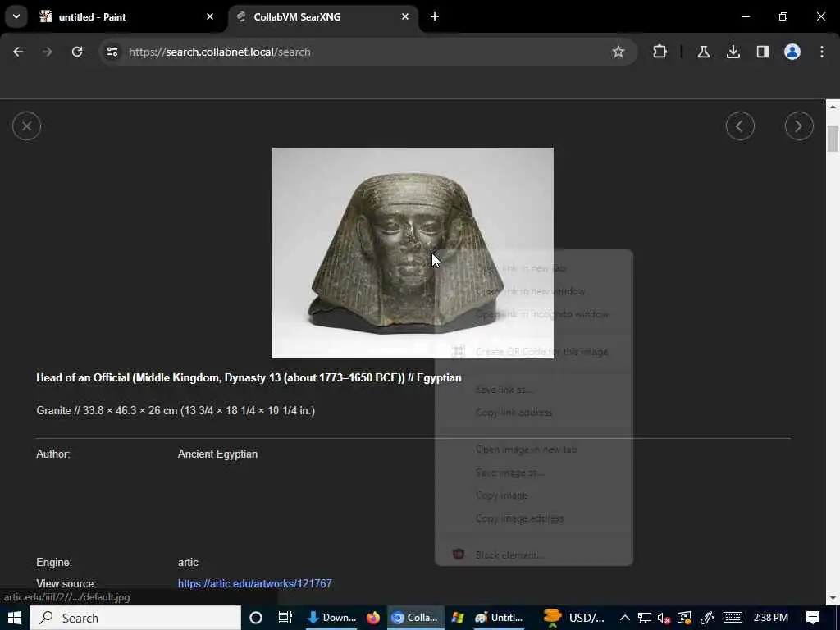
Task: Open the Downloads taskbar item
Action: pos(331,618)
